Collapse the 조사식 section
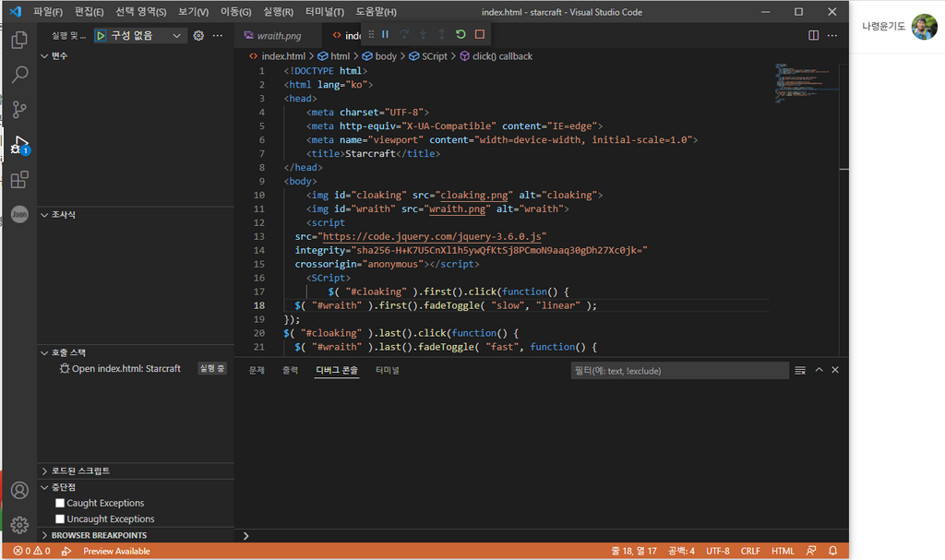Screen dimensions: 945x560 coord(136,215)
